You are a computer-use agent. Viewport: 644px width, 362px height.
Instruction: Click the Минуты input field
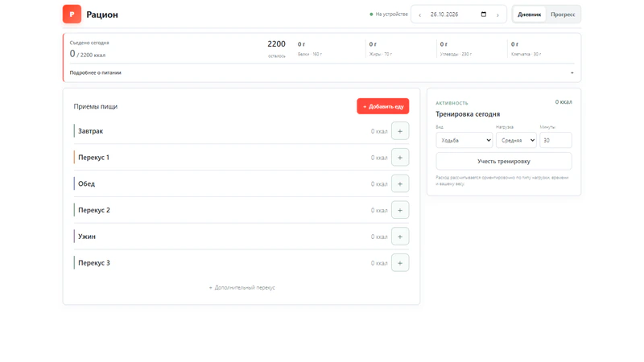[x=555, y=140]
